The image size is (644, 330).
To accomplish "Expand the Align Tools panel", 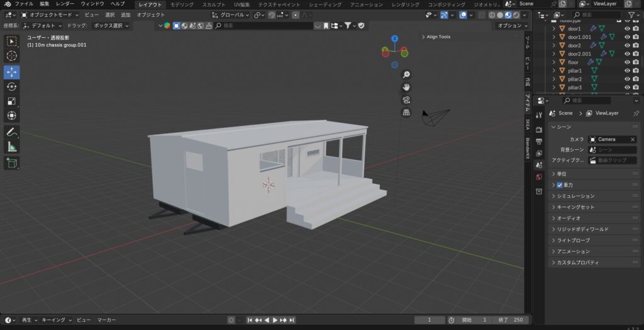I will pos(436,37).
